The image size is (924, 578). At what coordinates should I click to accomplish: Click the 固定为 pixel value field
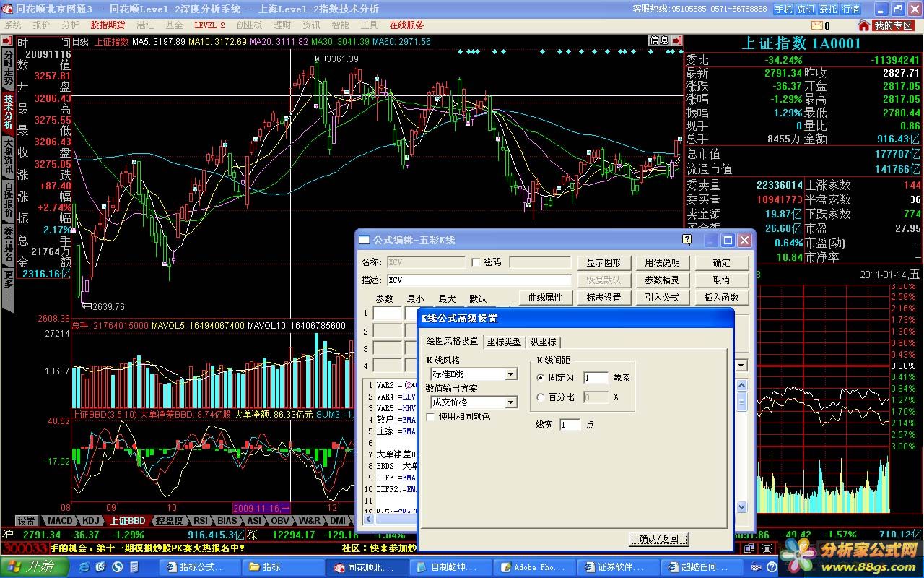596,377
